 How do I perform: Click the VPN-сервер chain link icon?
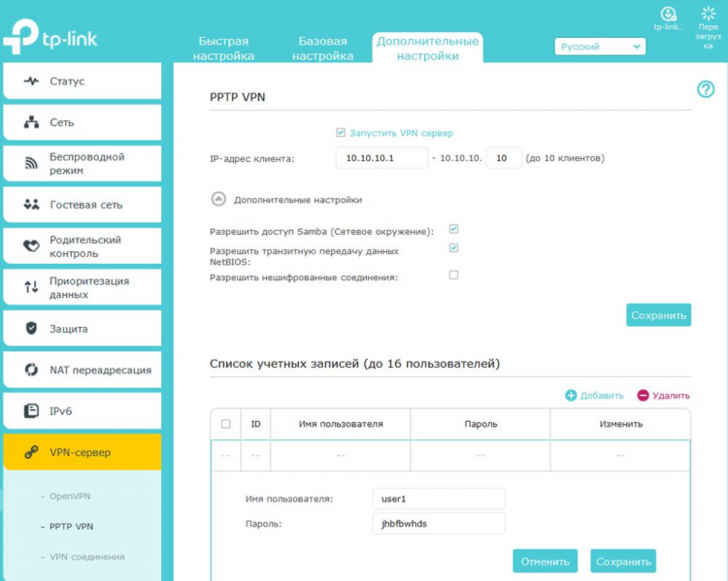pos(31,452)
